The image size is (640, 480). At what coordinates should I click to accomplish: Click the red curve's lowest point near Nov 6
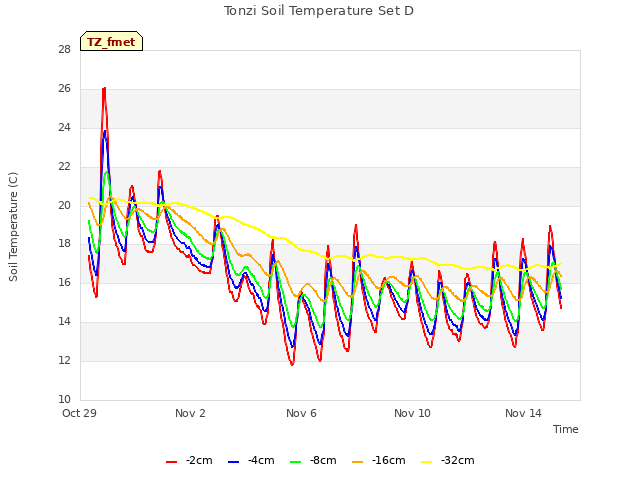click(292, 364)
